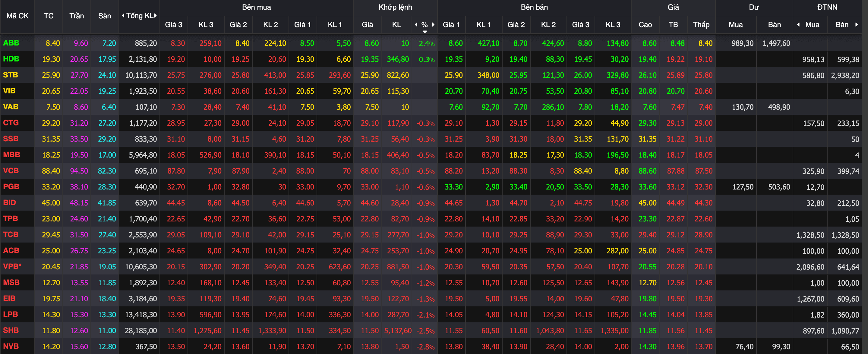Click the Bên bán group header
Screen dimensions: 868x354
click(535, 7)
